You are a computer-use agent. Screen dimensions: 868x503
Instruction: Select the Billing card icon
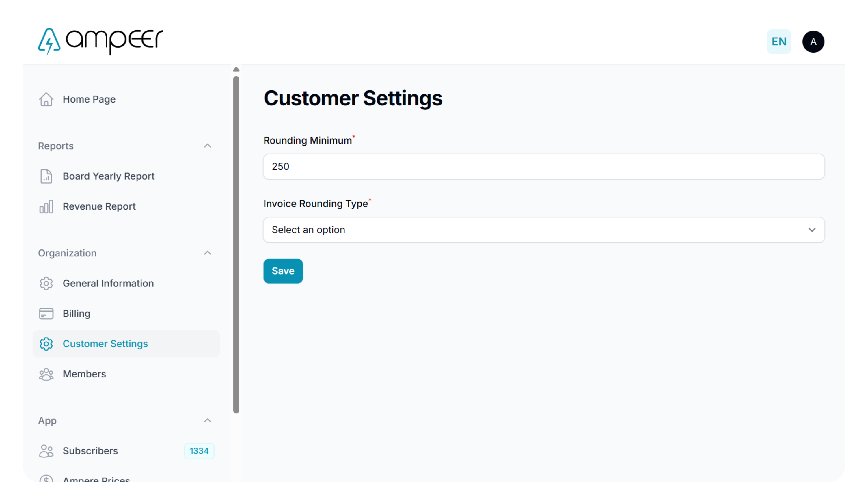click(46, 314)
